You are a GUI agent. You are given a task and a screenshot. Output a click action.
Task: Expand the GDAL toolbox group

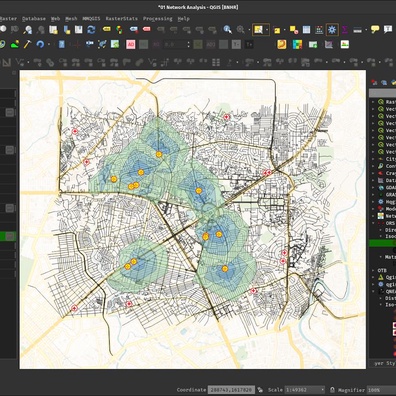[373, 188]
